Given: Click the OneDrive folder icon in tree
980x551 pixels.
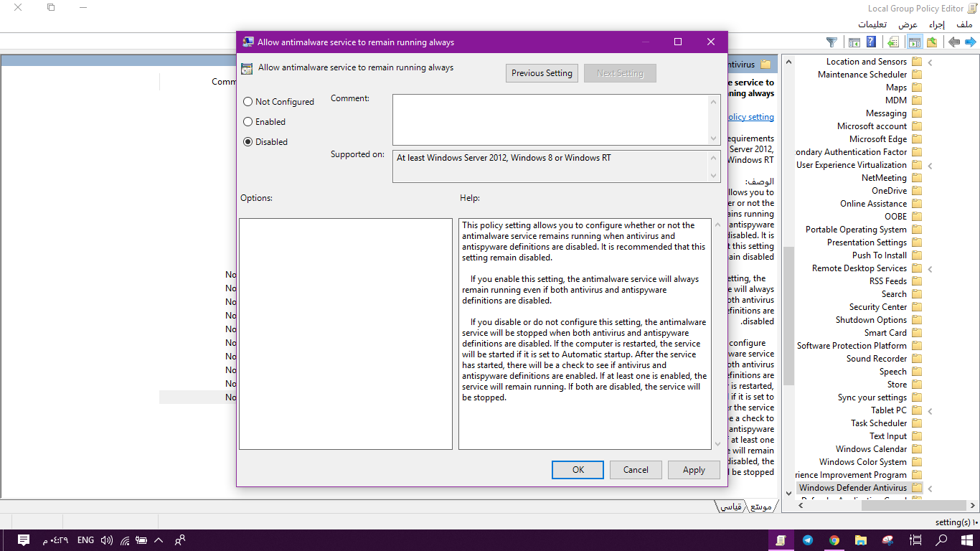Looking at the screenshot, I should point(917,191).
